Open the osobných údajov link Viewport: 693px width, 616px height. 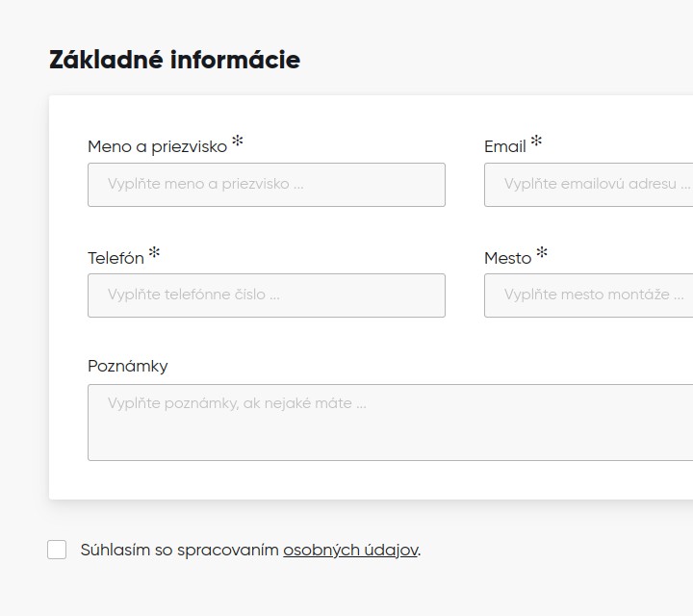point(350,551)
